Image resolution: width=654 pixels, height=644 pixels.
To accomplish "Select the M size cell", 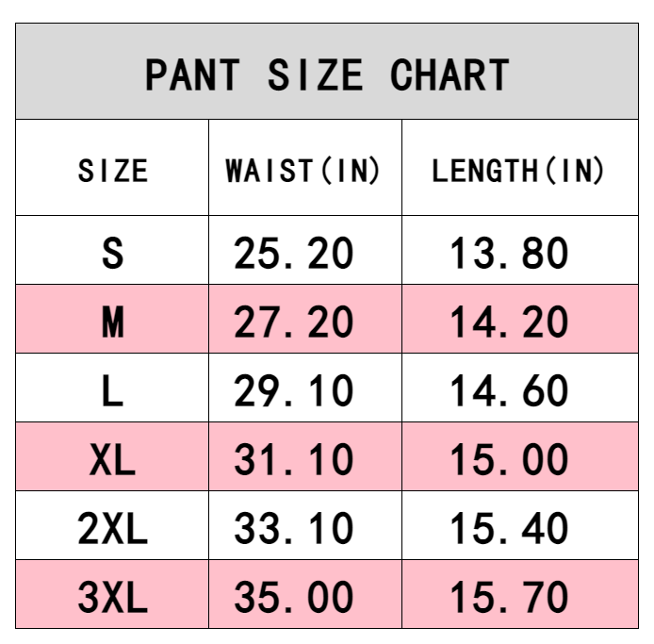I will [113, 322].
